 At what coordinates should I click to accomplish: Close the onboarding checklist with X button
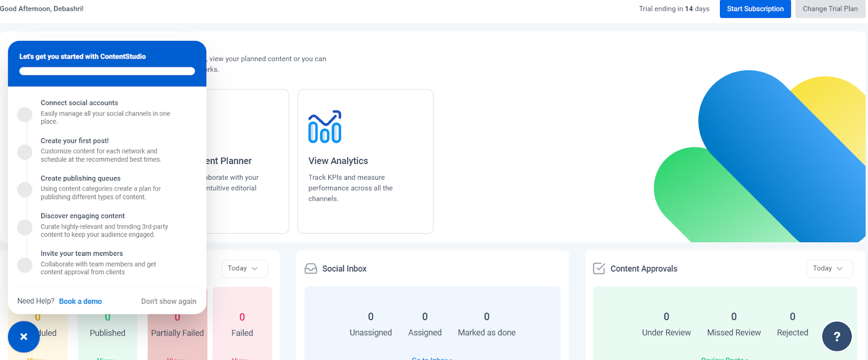(23, 337)
